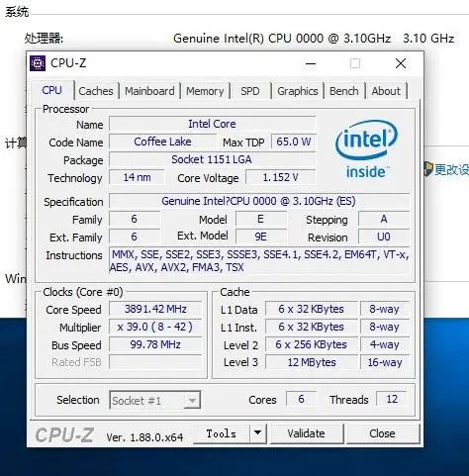
Task: Click the Stepping value 'A'
Action: [x=384, y=219]
